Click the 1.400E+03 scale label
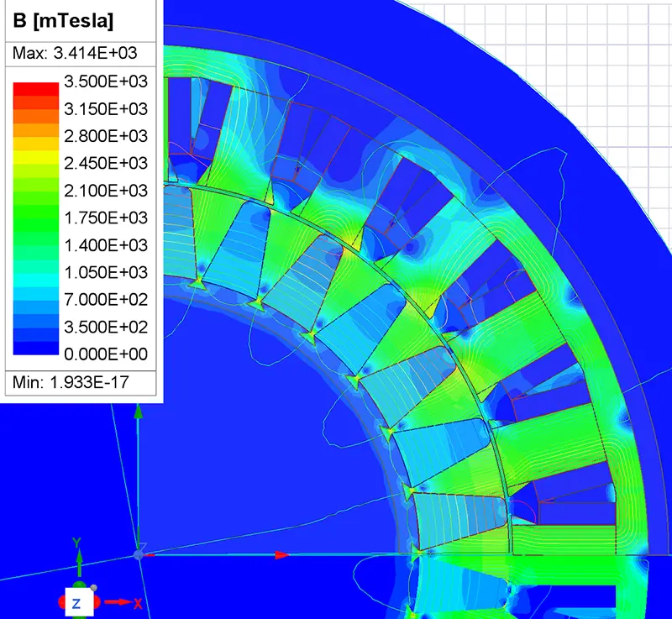Image resolution: width=672 pixels, height=619 pixels. [x=106, y=245]
